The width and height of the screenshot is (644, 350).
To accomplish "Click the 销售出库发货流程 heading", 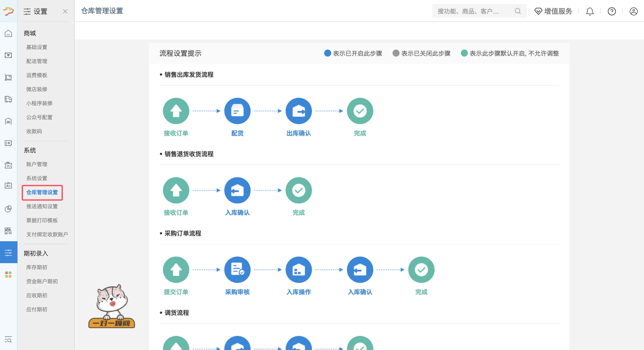I will point(189,75).
